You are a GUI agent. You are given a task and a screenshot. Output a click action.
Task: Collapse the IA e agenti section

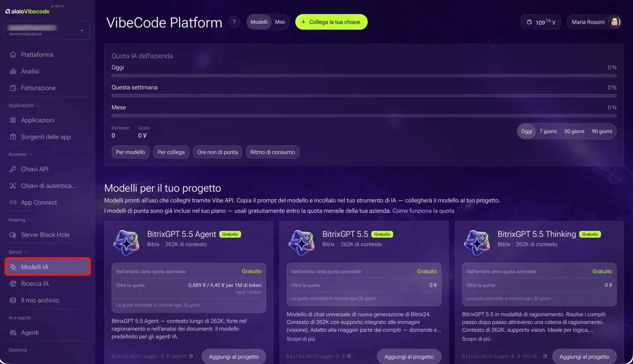pyautogui.click(x=22, y=318)
